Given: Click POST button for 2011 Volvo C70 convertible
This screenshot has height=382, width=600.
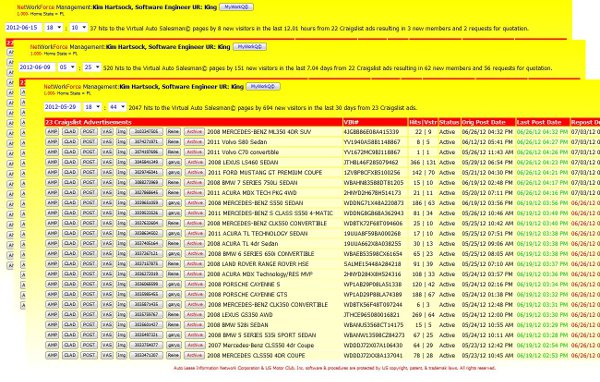Looking at the screenshot, I should pos(89,152).
